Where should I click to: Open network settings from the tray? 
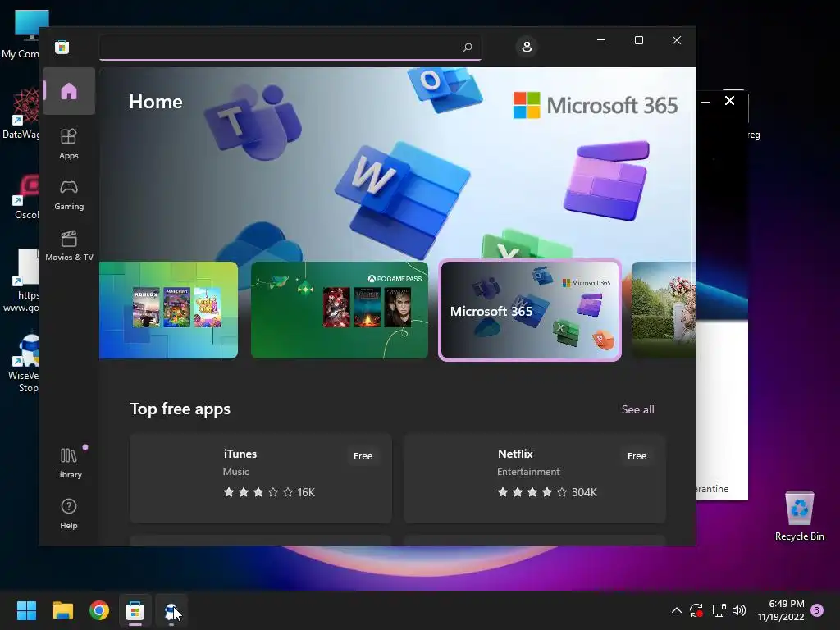pos(719,610)
